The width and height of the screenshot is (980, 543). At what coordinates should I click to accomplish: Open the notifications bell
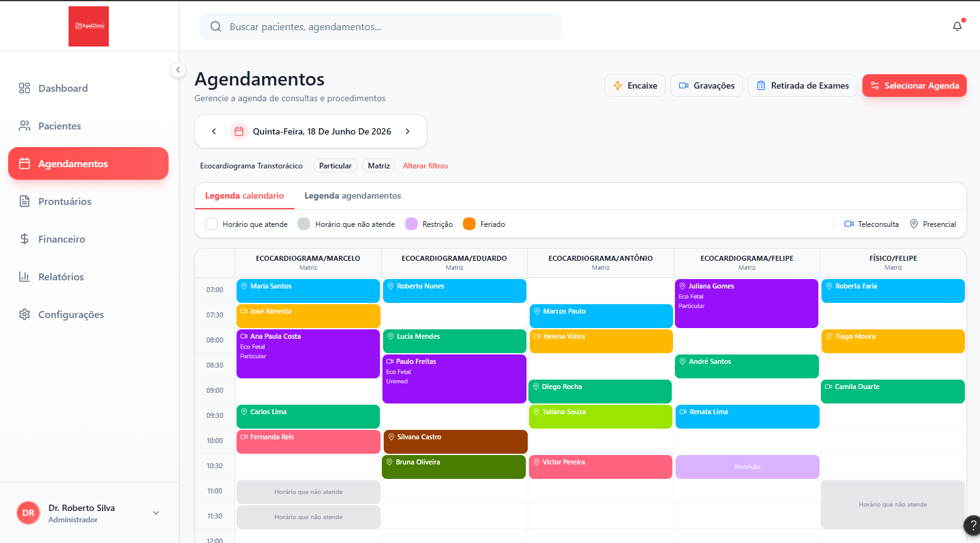(957, 26)
